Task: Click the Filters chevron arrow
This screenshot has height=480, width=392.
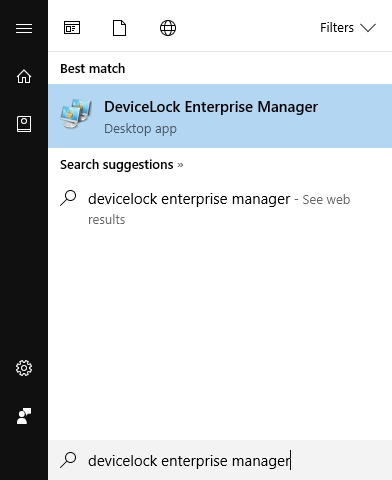Action: pos(368,28)
